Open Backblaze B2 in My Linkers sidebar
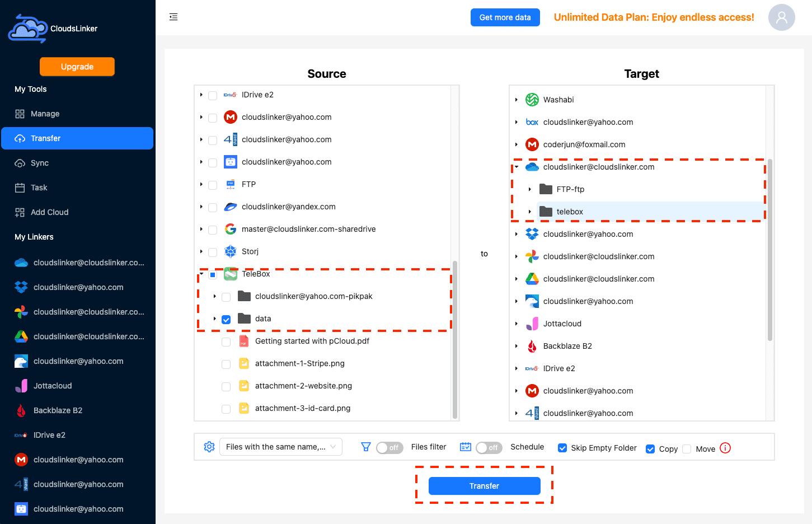 pos(77,410)
